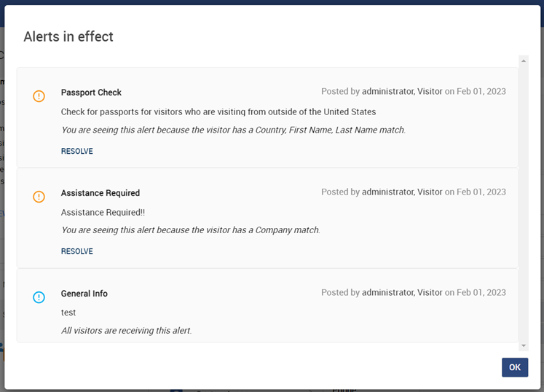Click the Assistance Required posted-by line
This screenshot has width=544, height=392.
pos(414,192)
